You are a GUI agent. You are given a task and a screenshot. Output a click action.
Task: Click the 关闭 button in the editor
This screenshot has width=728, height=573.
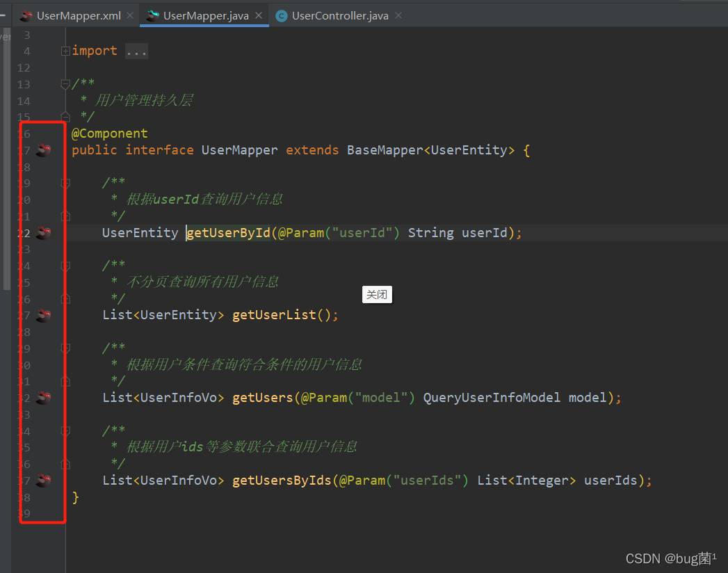point(377,294)
